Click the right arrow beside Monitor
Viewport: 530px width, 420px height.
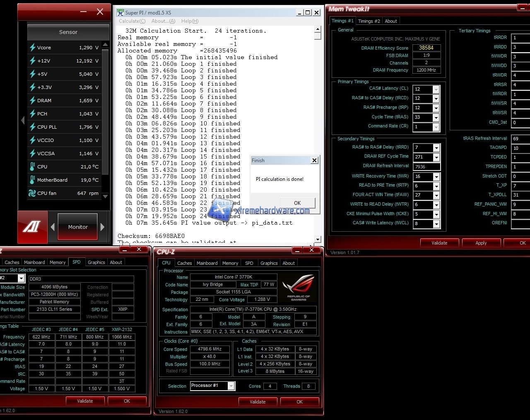[103, 227]
